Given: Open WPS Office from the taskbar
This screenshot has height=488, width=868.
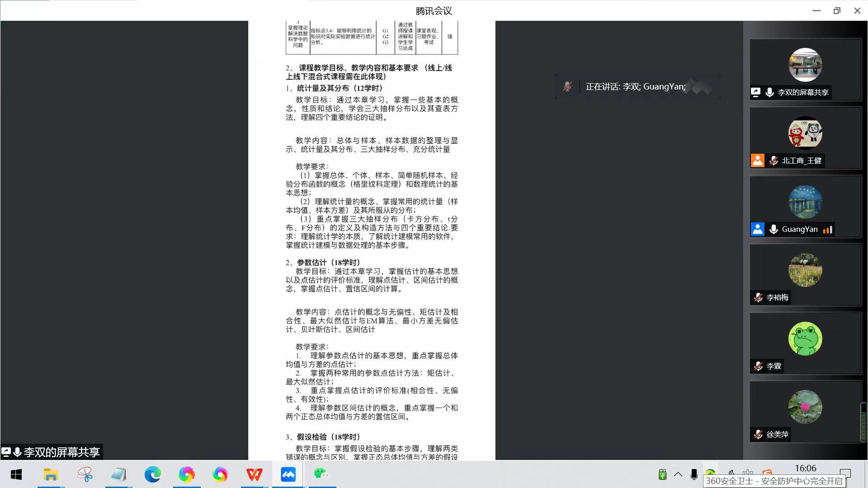Looking at the screenshot, I should click(x=254, y=474).
